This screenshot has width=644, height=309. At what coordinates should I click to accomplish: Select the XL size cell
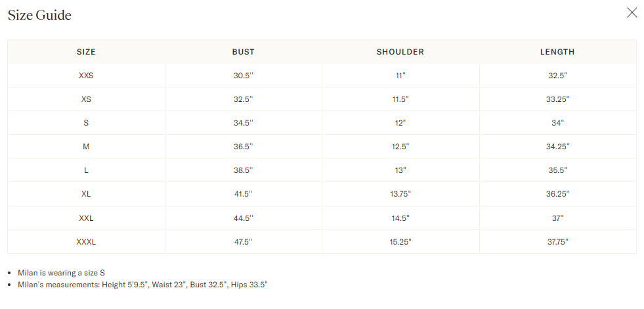click(x=86, y=194)
